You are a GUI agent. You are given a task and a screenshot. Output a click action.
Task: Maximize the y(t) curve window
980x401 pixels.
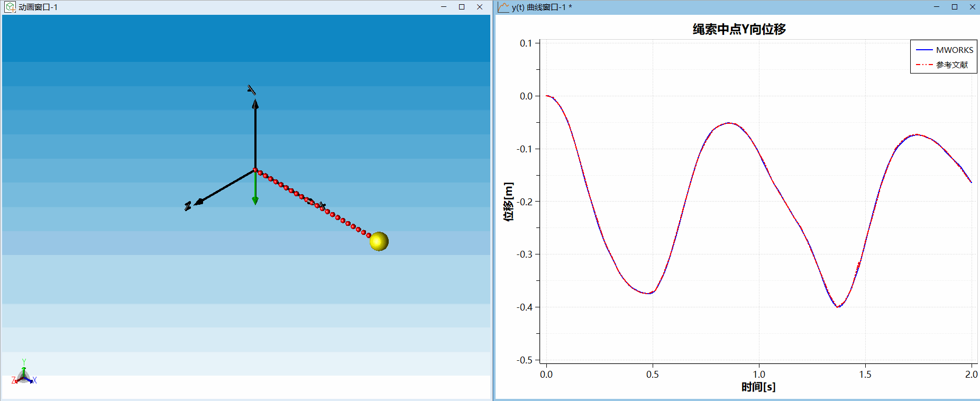(955, 7)
